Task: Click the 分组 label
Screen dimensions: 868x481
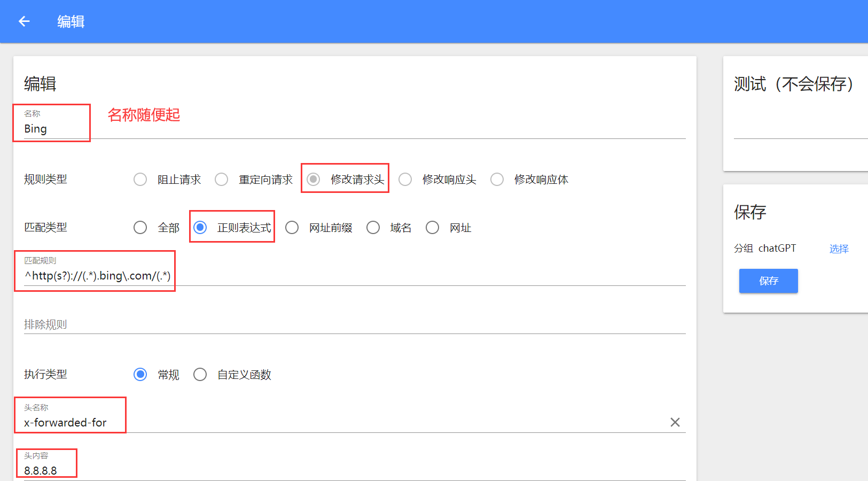Action: 744,248
